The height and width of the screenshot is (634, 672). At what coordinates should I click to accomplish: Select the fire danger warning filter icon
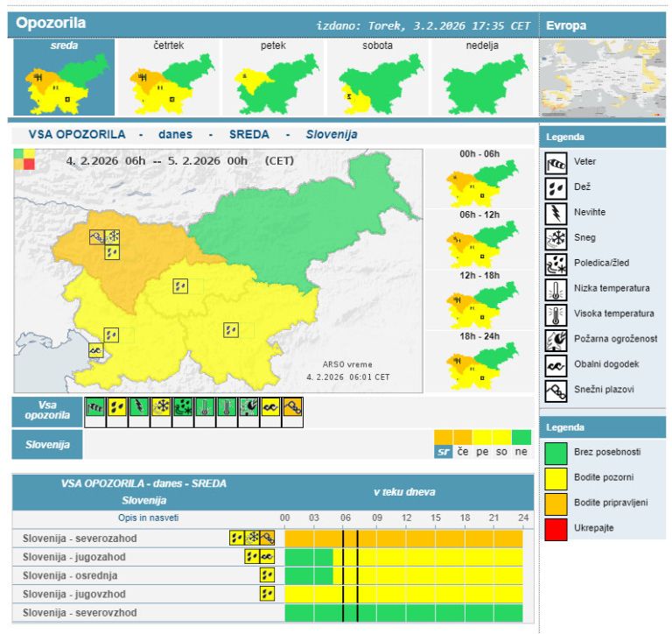coord(248,407)
